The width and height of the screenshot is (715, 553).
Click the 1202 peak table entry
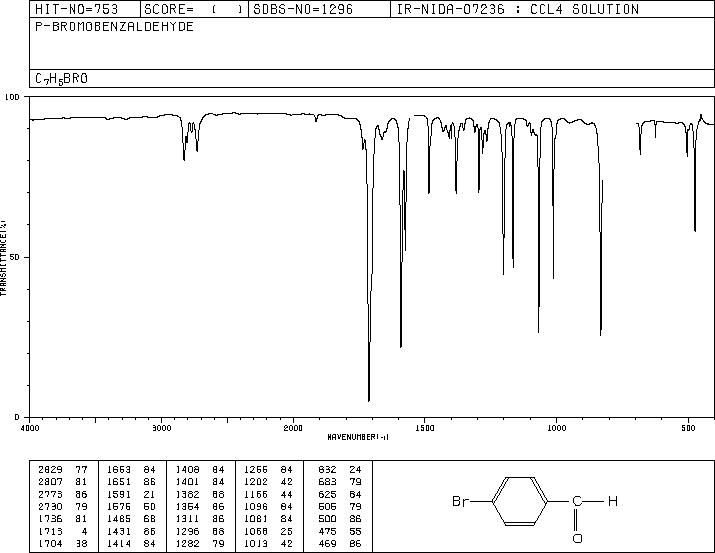269,482
